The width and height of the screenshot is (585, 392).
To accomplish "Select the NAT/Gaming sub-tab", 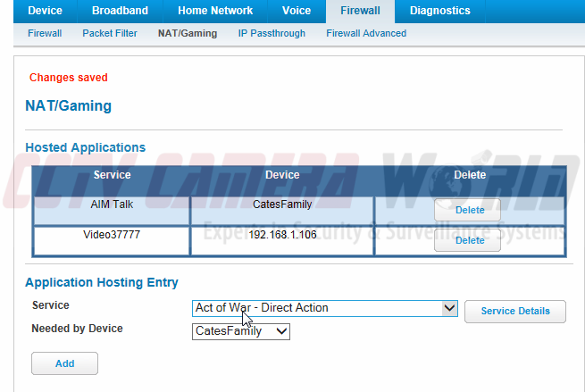I will [x=188, y=33].
